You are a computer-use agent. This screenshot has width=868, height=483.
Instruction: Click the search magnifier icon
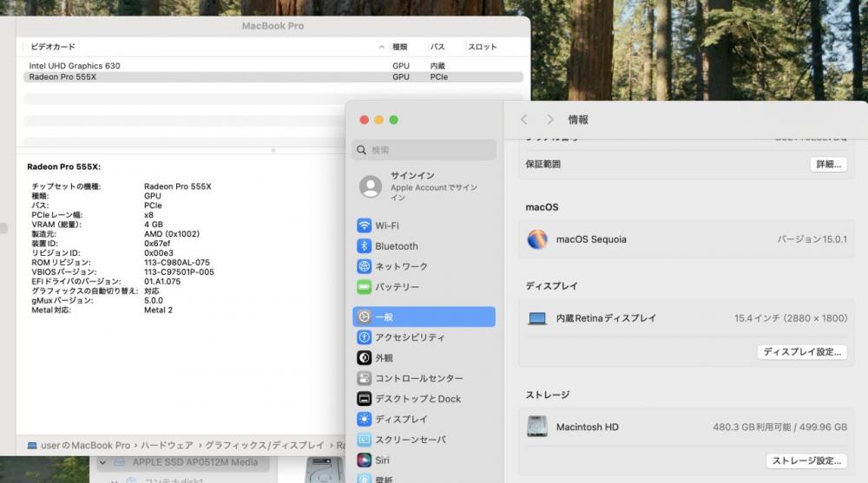[361, 150]
